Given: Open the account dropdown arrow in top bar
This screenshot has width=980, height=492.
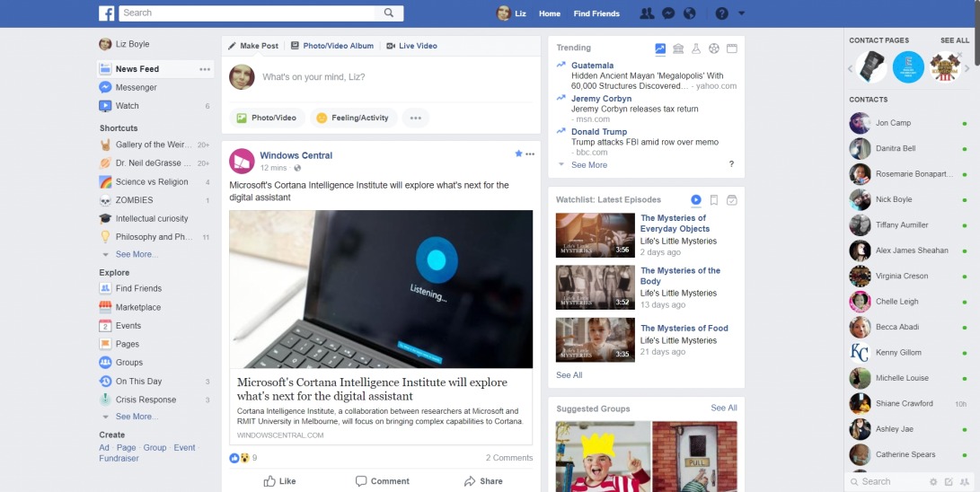Looking at the screenshot, I should point(741,13).
